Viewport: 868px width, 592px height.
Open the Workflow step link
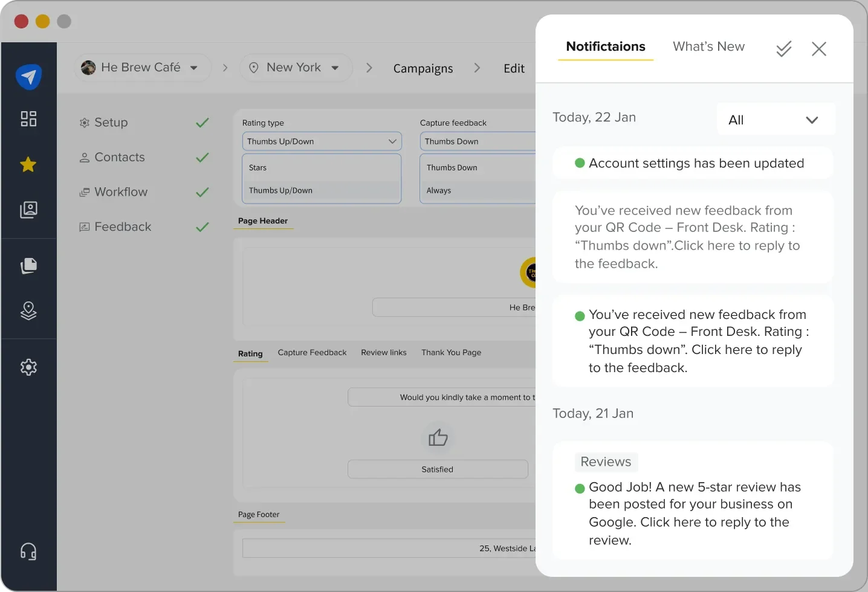click(121, 192)
